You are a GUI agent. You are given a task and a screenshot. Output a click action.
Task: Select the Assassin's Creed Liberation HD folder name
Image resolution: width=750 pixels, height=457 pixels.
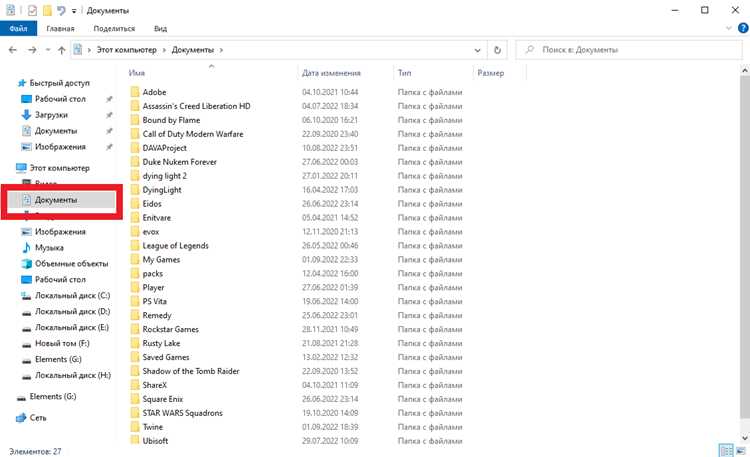pyautogui.click(x=196, y=106)
